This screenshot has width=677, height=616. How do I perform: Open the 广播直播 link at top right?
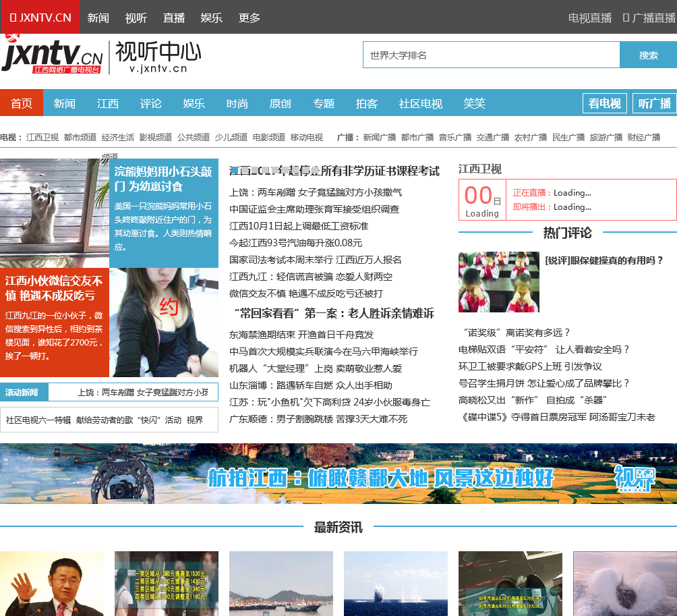(x=649, y=18)
